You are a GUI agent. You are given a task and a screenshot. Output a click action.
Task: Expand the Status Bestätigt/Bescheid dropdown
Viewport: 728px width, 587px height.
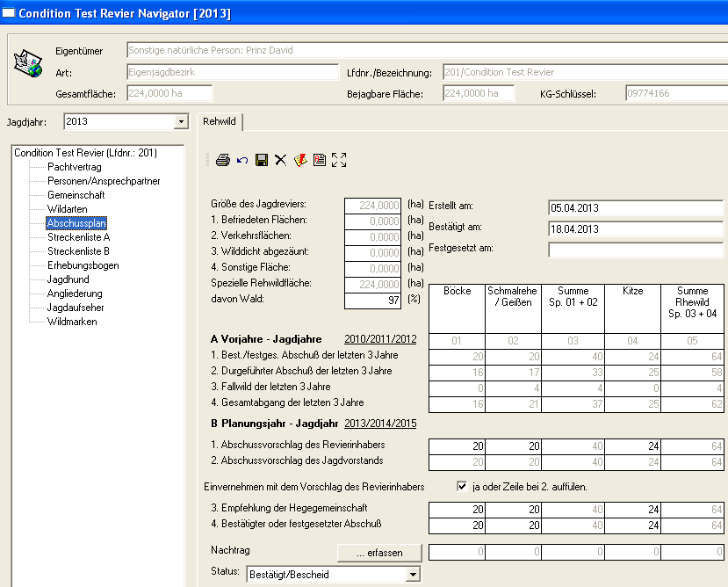414,575
